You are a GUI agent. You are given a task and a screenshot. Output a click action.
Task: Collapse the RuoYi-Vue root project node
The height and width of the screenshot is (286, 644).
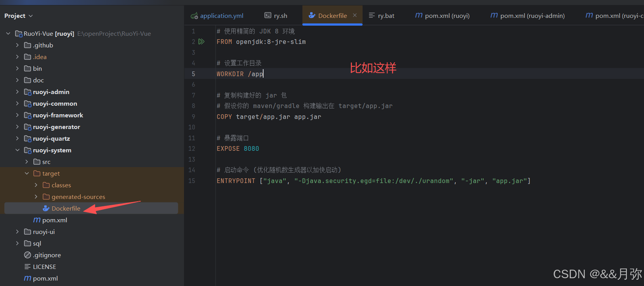click(x=8, y=33)
